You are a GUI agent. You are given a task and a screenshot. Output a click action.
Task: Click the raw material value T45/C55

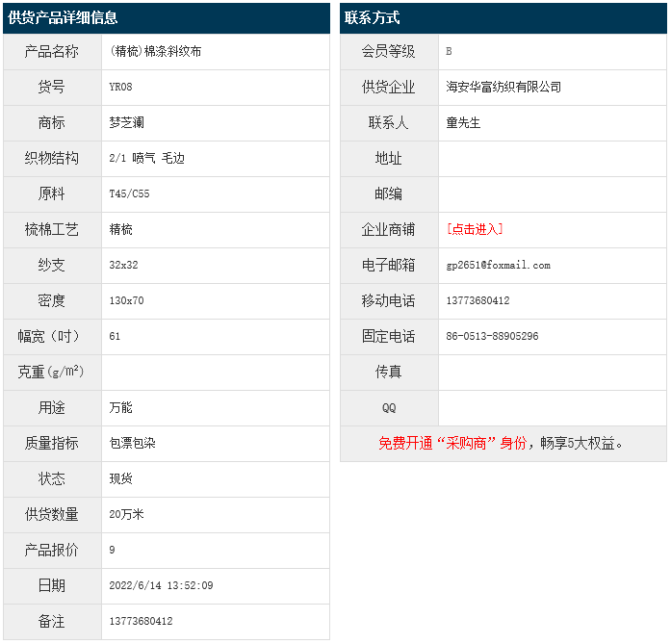(x=130, y=194)
